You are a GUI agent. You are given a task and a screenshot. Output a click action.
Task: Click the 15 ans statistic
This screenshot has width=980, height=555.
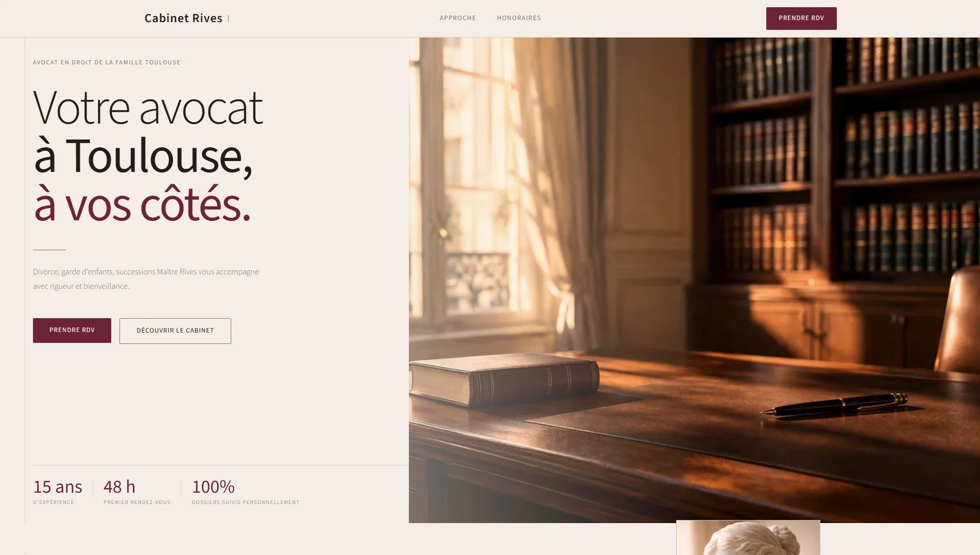tap(58, 487)
